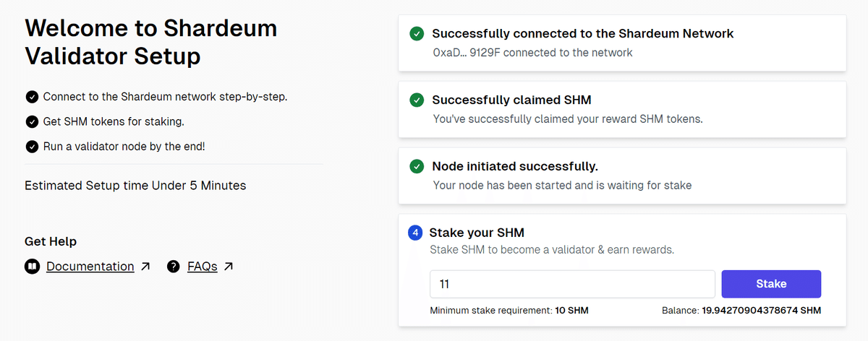Screen dimensions: 868x341
Task: Select the Node initiated successfully card
Action: (622, 176)
